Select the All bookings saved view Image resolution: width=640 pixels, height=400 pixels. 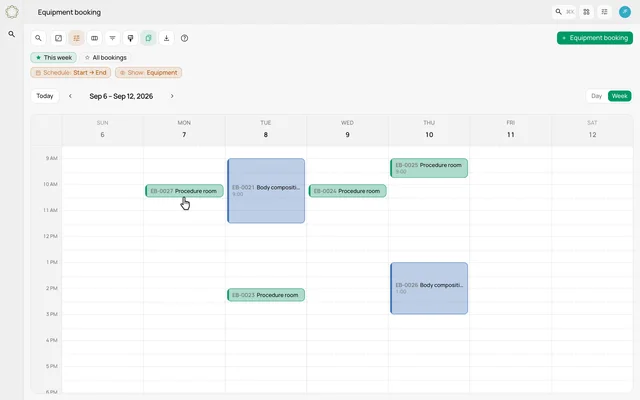(x=106, y=58)
